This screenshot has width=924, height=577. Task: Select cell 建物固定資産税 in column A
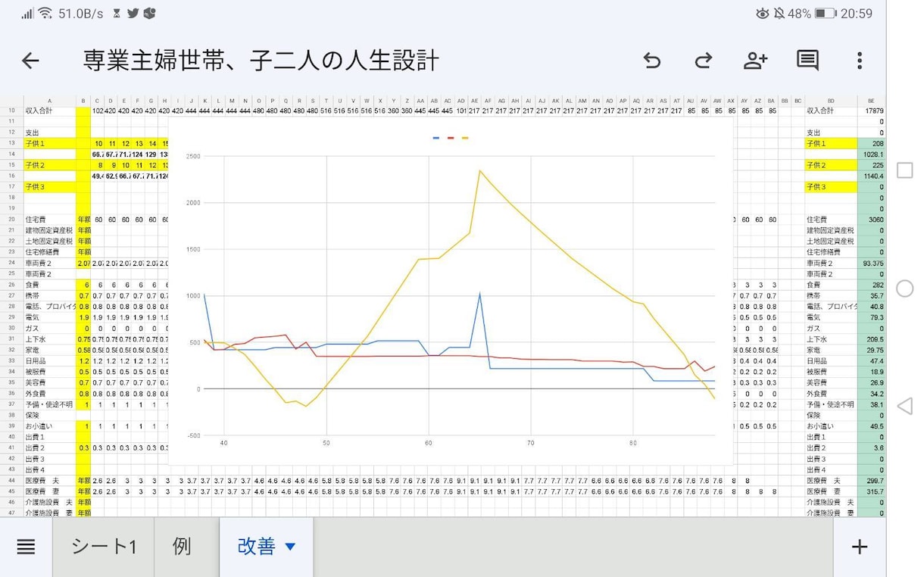[50, 230]
